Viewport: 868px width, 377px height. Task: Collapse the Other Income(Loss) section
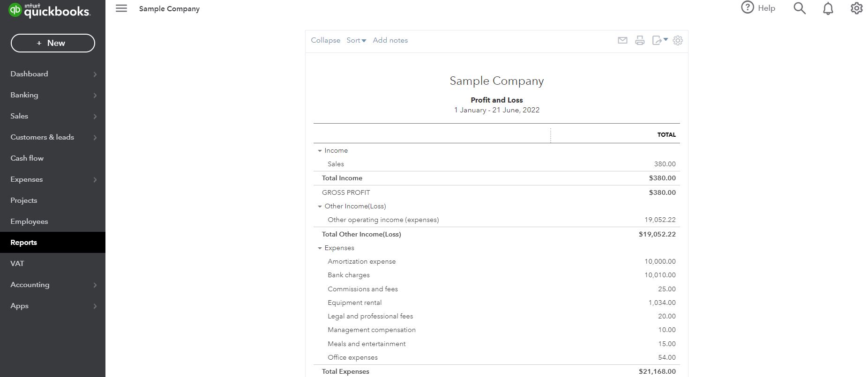[x=320, y=207]
